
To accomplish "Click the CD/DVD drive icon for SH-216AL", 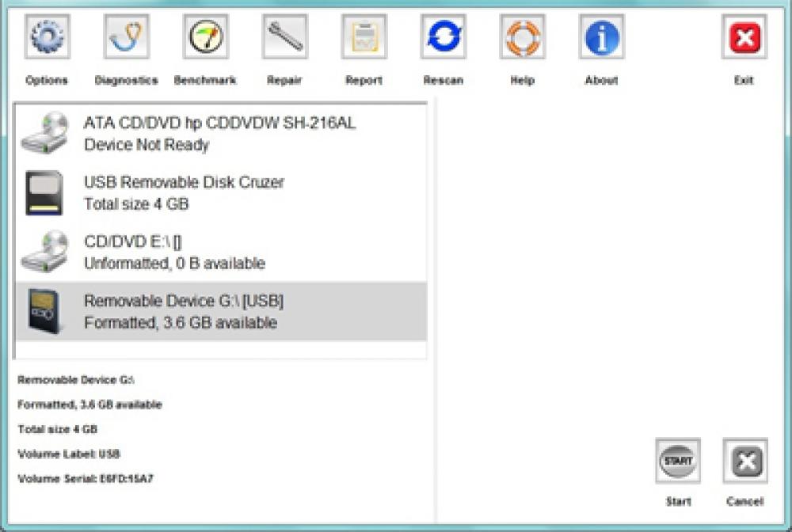I will [46, 133].
